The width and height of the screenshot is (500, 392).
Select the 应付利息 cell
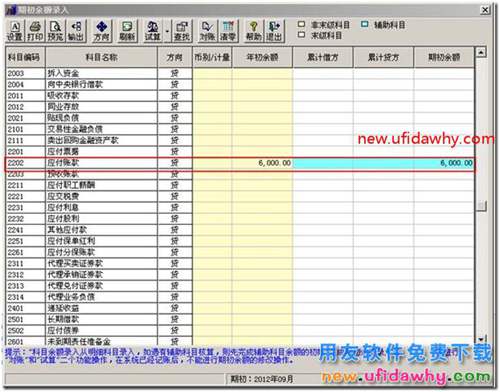(x=102, y=208)
